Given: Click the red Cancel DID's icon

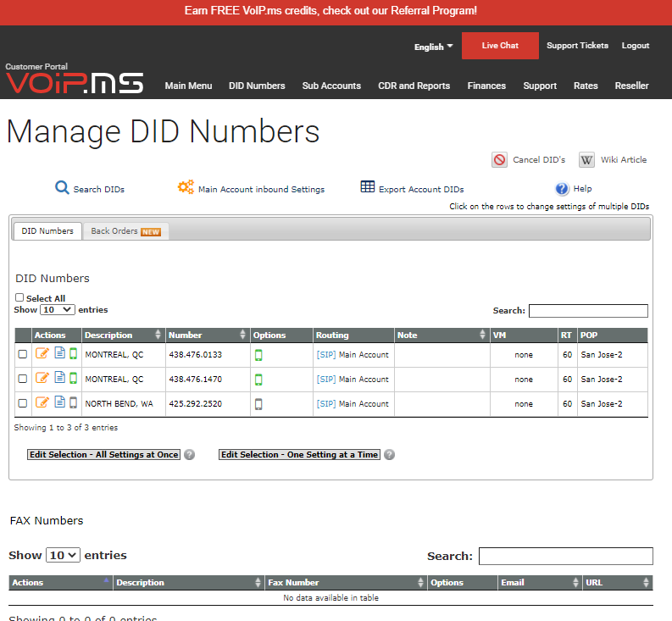Looking at the screenshot, I should (499, 160).
